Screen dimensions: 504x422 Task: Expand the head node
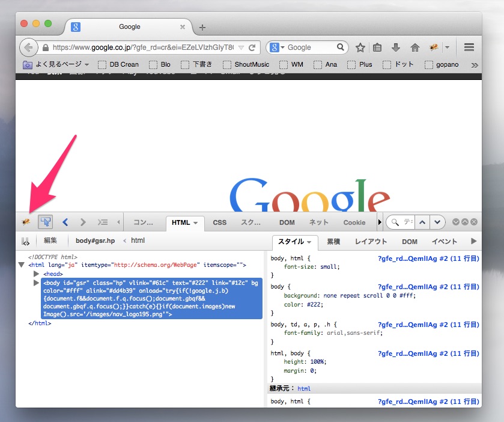point(36,274)
